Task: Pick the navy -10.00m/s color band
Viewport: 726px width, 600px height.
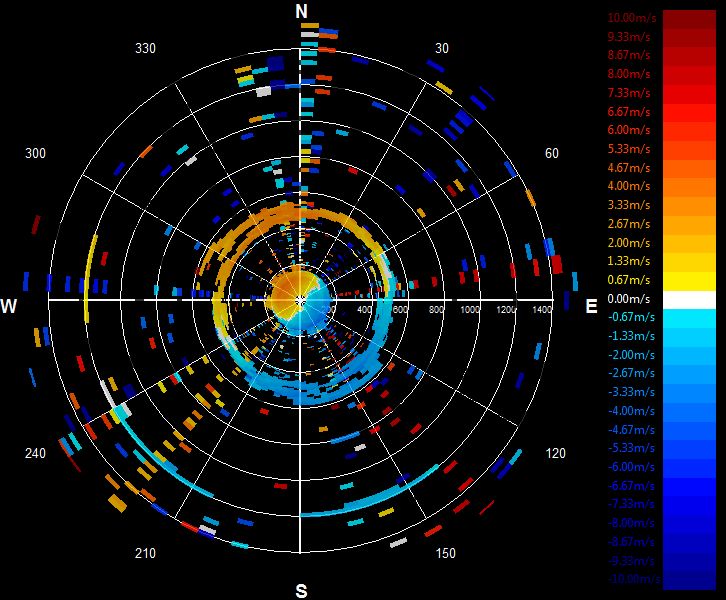Action: pyautogui.click(x=689, y=580)
